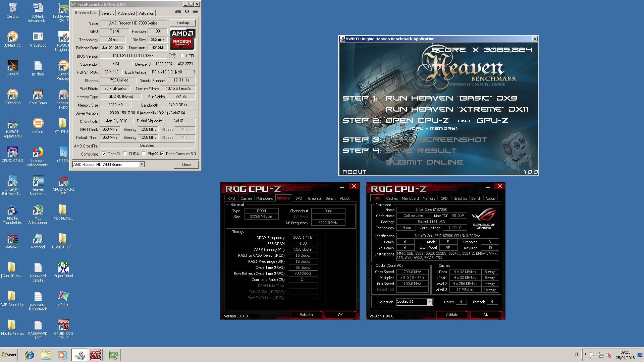Open Core Temp desktop shortcut
The width and height of the screenshot is (644, 362).
(38, 97)
